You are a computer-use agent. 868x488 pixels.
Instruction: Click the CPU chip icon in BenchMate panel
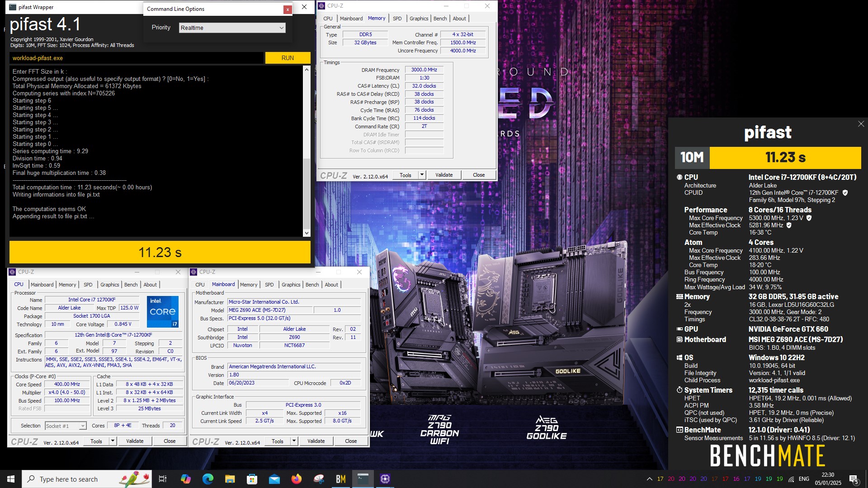(679, 178)
